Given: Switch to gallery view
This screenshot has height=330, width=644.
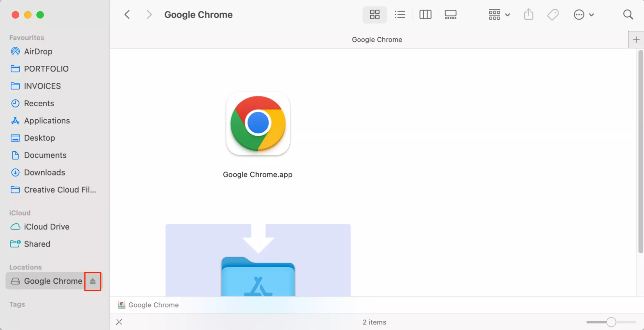Looking at the screenshot, I should click(450, 14).
